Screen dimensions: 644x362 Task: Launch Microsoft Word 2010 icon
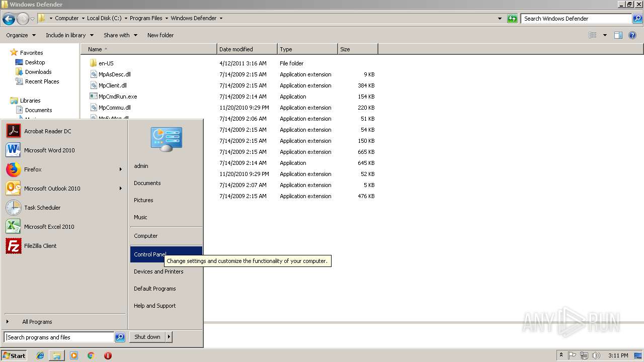13,150
